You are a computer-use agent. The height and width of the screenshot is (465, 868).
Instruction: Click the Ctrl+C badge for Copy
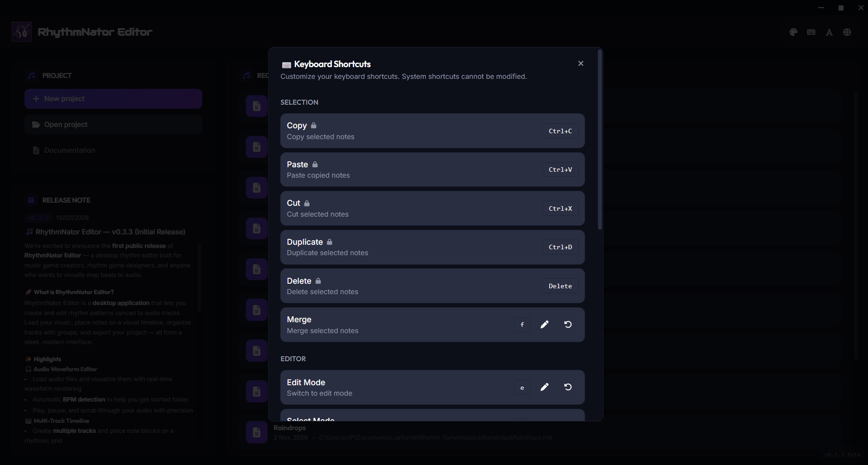[x=560, y=131]
